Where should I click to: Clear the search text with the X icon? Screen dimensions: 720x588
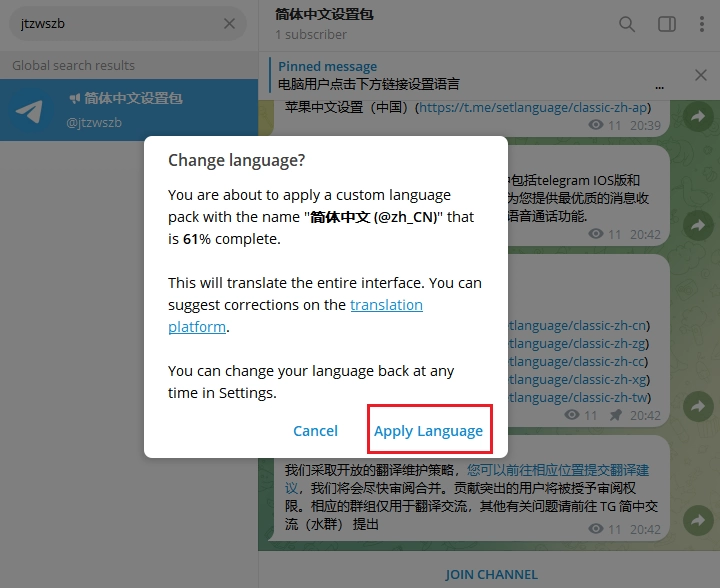pyautogui.click(x=230, y=24)
